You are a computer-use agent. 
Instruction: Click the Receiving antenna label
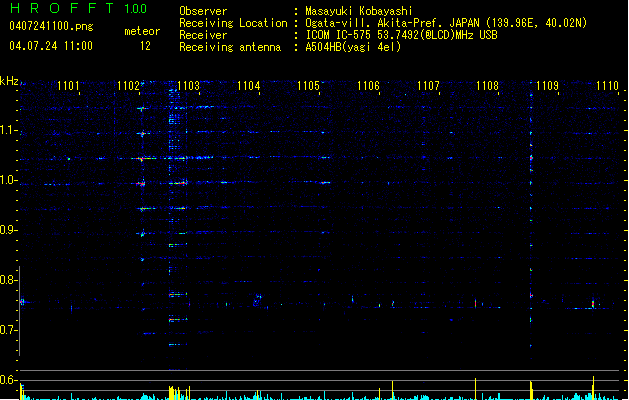(230, 47)
